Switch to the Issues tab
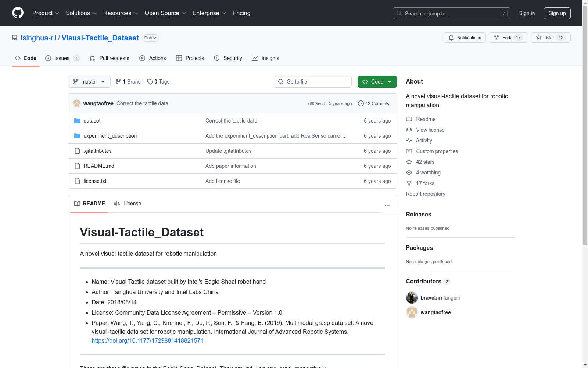Screen dimensions: 588x368 (62, 58)
